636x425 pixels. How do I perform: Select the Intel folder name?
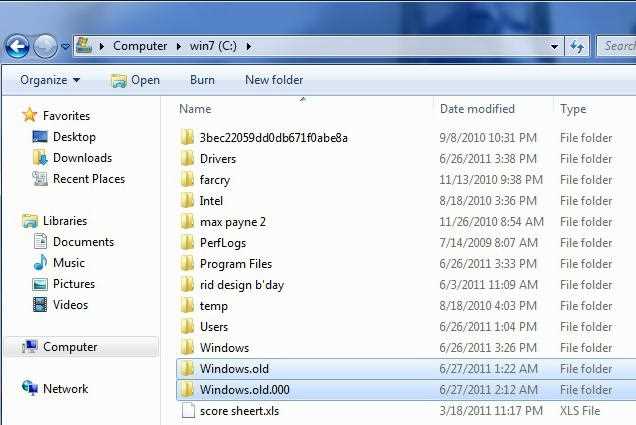(x=211, y=201)
